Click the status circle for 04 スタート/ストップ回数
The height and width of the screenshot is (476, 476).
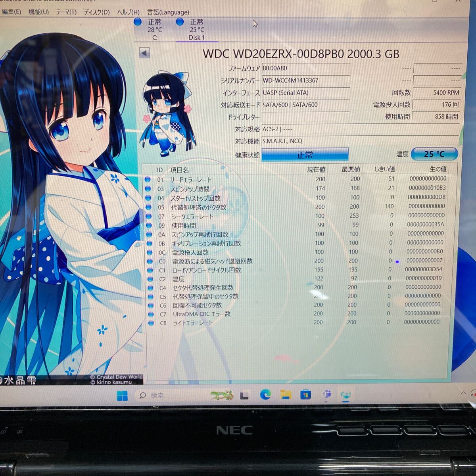click(x=148, y=198)
